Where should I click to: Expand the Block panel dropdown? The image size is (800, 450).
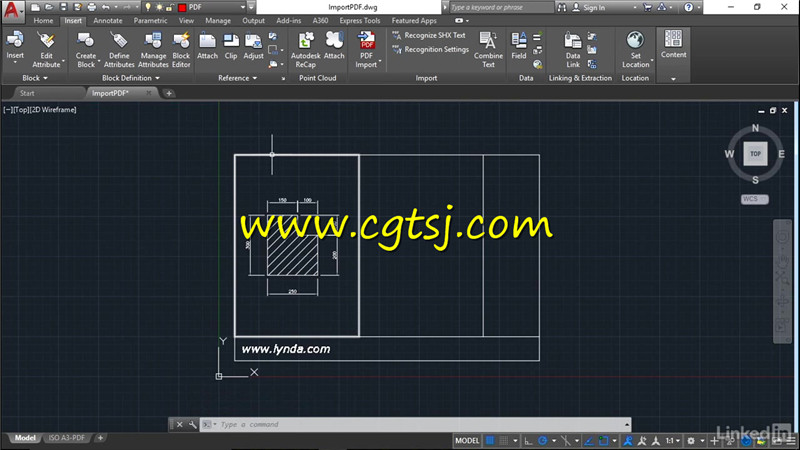click(x=35, y=78)
